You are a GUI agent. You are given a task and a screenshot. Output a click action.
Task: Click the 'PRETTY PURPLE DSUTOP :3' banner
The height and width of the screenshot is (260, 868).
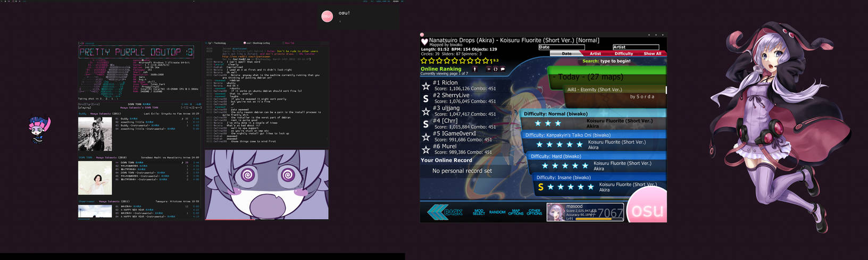pos(136,52)
